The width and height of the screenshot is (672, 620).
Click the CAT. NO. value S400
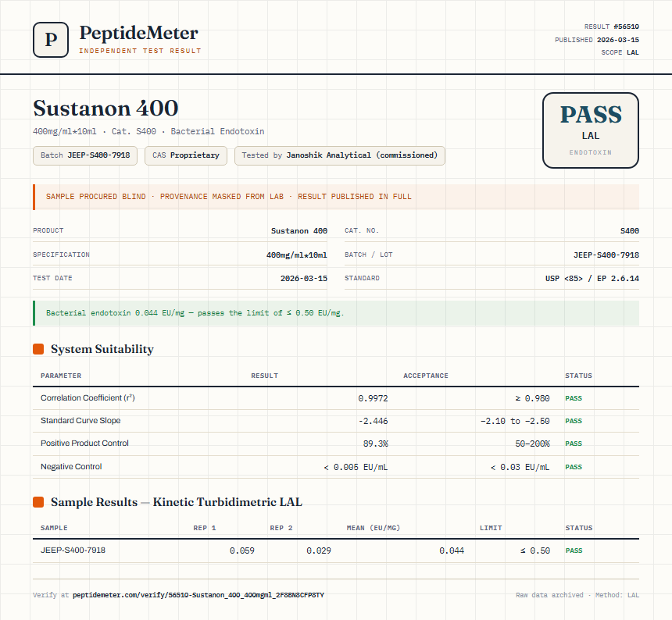coord(630,231)
